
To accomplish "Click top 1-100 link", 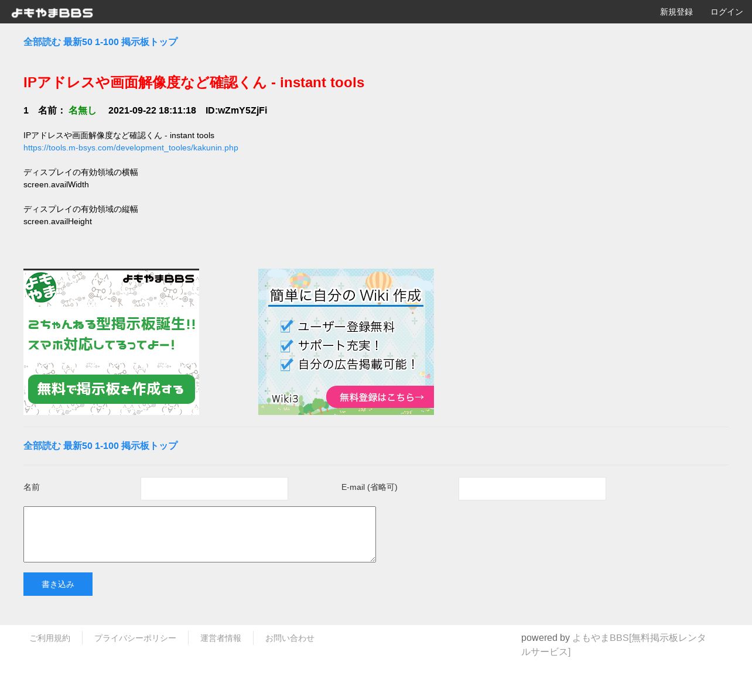I will pos(107,42).
